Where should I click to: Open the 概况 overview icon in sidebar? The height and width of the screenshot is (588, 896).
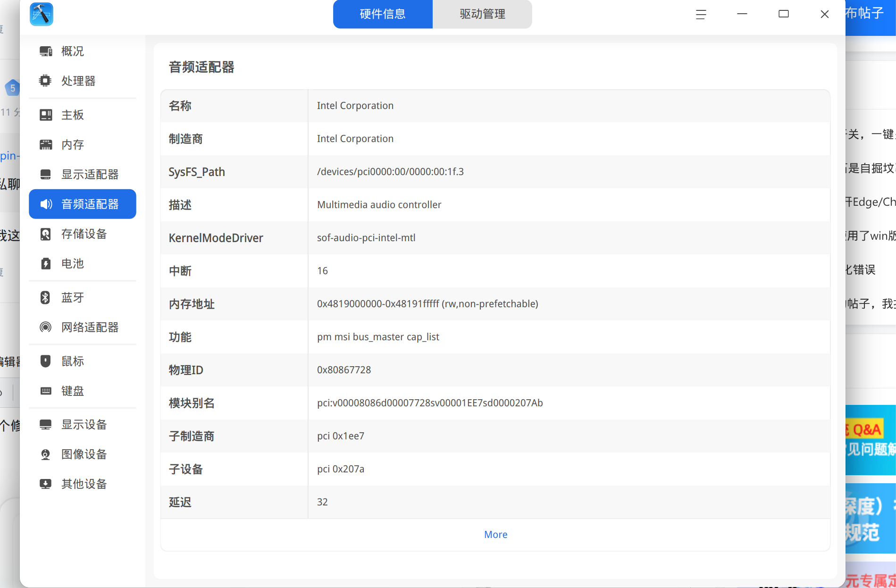(46, 51)
